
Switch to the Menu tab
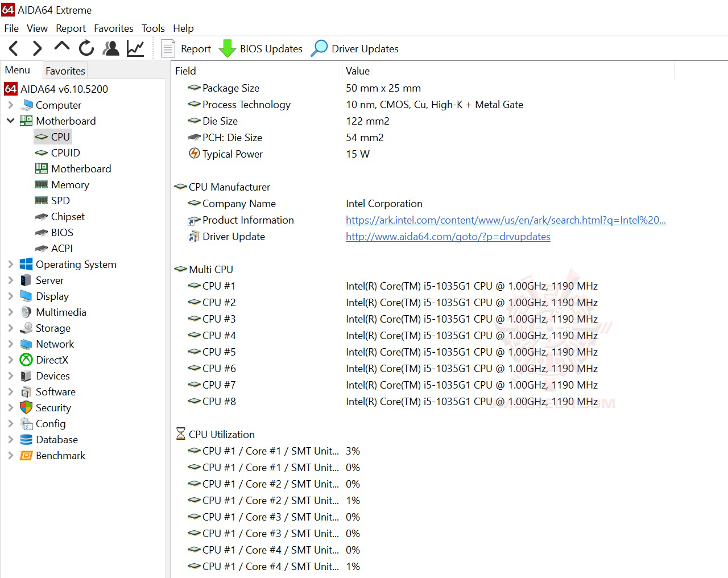coord(18,70)
